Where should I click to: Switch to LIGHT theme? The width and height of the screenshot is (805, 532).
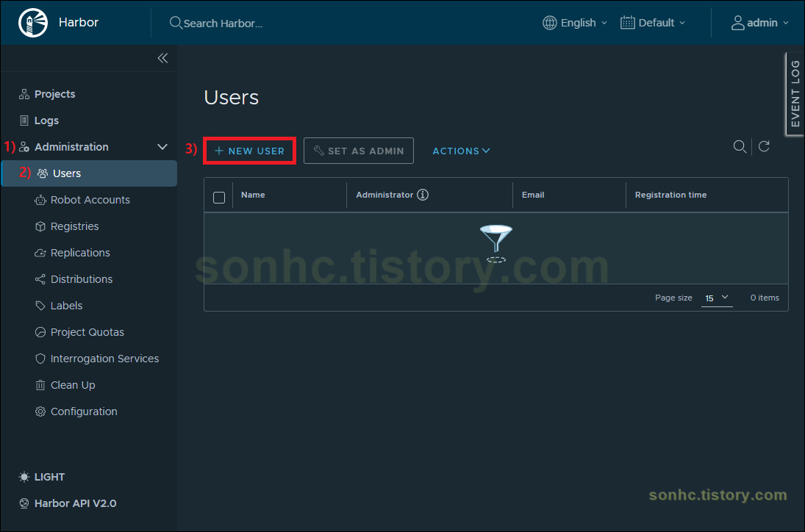tap(49, 477)
